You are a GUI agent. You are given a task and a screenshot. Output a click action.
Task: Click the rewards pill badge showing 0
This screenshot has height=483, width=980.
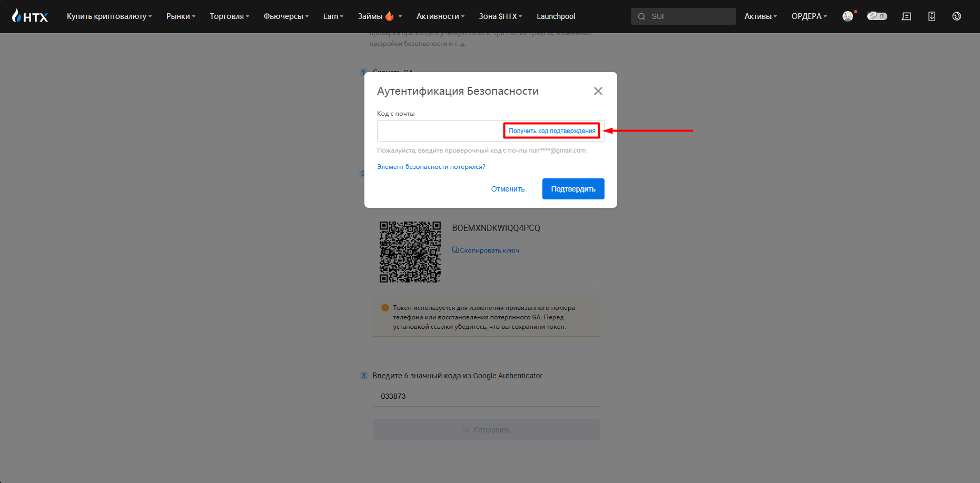pyautogui.click(x=877, y=16)
